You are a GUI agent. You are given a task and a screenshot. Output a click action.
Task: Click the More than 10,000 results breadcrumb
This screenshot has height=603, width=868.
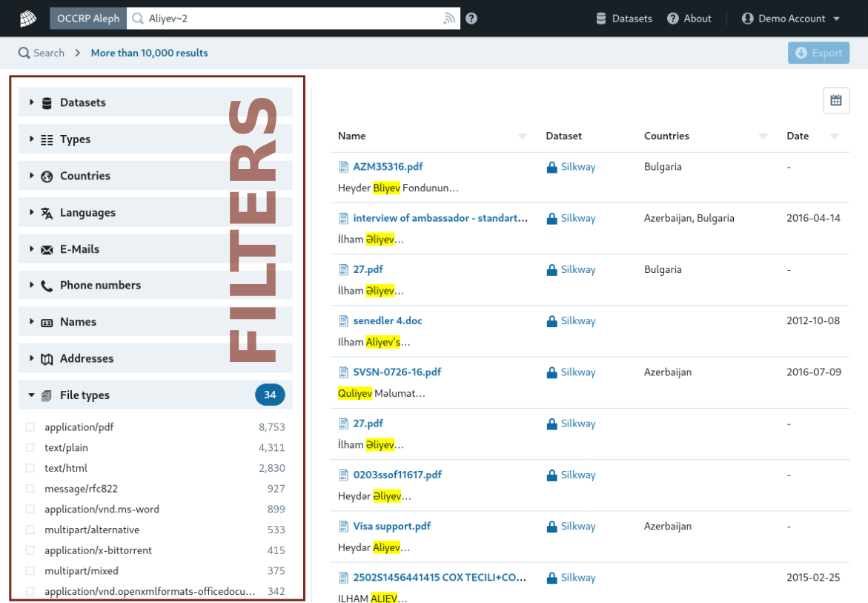150,53
